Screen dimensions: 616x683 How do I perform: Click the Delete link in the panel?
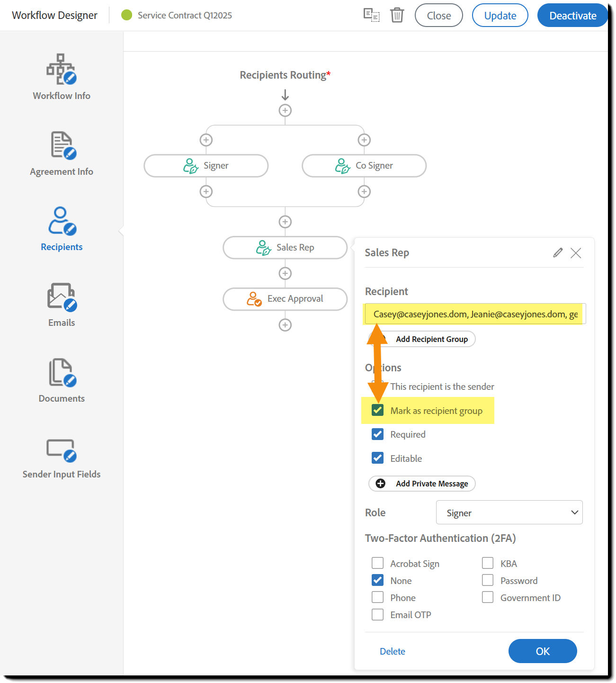pyautogui.click(x=392, y=651)
